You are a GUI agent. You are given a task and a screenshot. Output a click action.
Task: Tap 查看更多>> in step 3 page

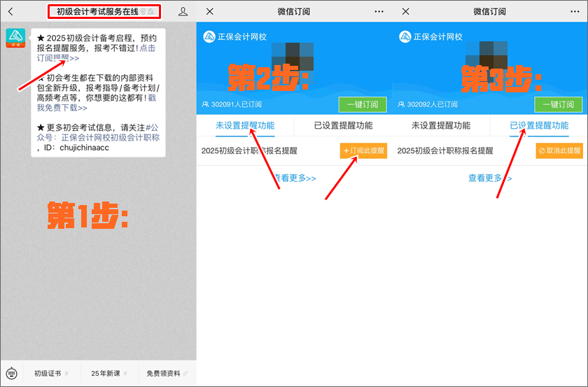(x=490, y=178)
